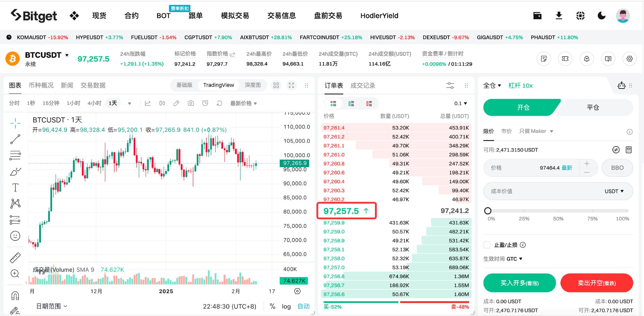
Task: Open the 0.1 price precision dropdown
Action: tap(461, 103)
